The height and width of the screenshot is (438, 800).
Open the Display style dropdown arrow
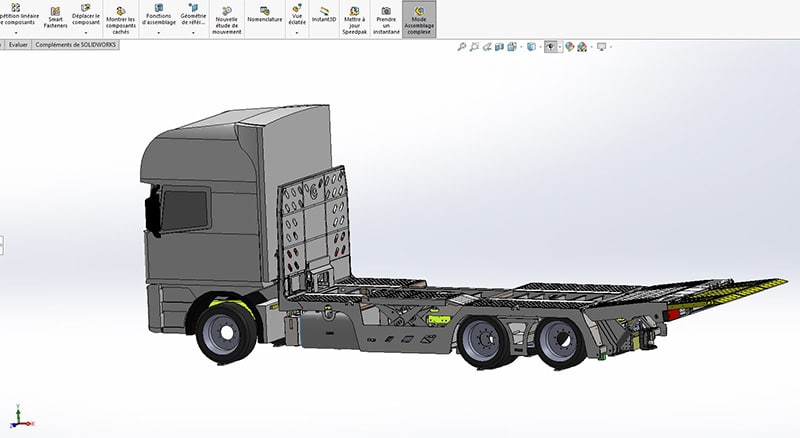pyautogui.click(x=540, y=47)
